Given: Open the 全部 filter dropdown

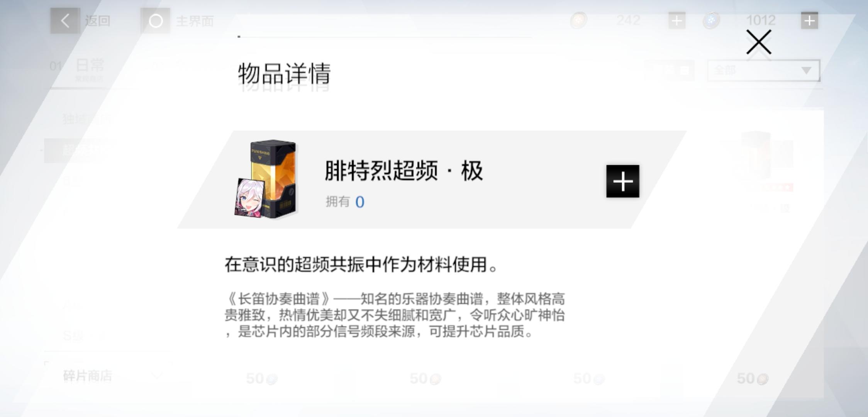Looking at the screenshot, I should 763,70.
